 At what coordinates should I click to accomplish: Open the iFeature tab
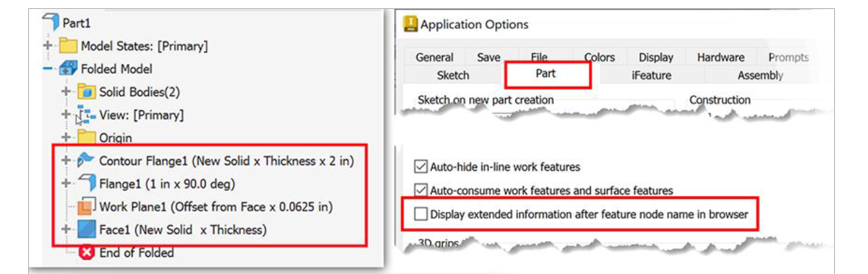click(x=651, y=76)
